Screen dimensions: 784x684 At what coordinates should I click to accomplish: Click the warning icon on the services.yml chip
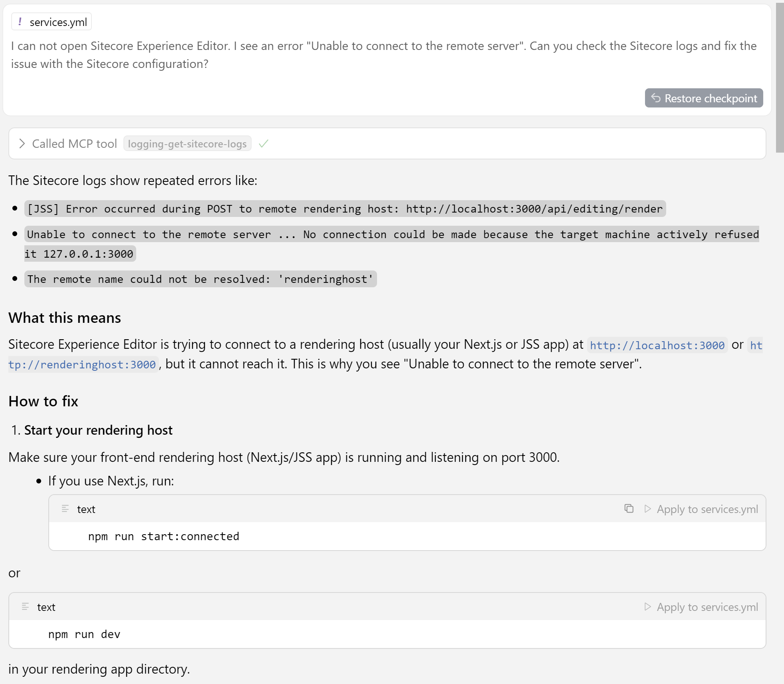[20, 22]
